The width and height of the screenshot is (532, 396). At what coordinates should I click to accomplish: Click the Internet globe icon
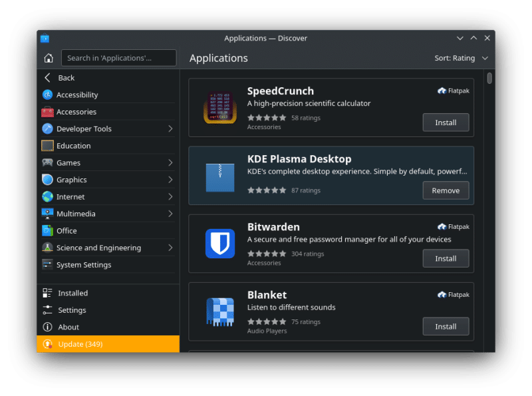(x=47, y=196)
